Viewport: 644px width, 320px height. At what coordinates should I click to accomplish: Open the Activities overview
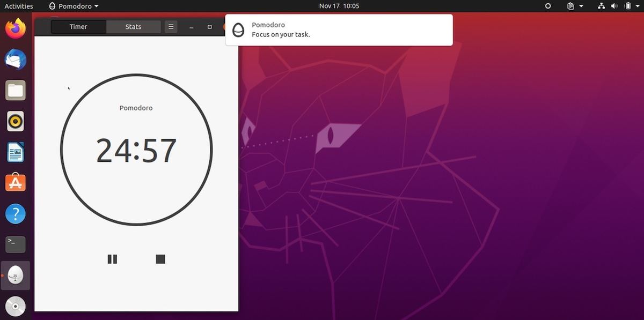click(x=19, y=6)
